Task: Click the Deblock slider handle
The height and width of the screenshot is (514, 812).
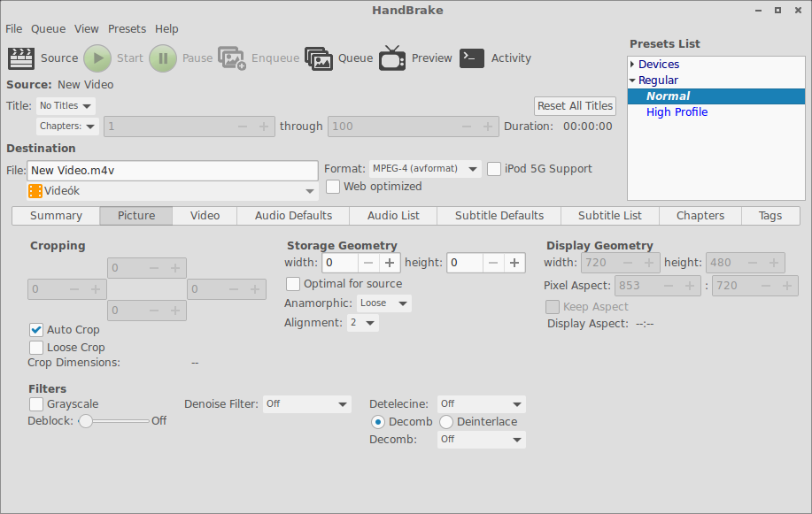Action: click(x=85, y=421)
